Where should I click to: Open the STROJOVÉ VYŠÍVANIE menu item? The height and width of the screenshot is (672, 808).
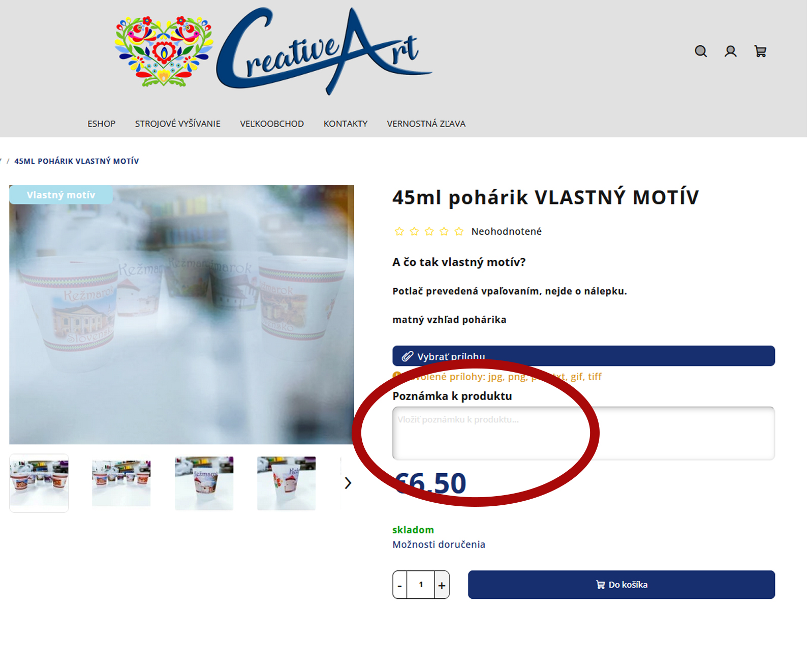click(178, 124)
